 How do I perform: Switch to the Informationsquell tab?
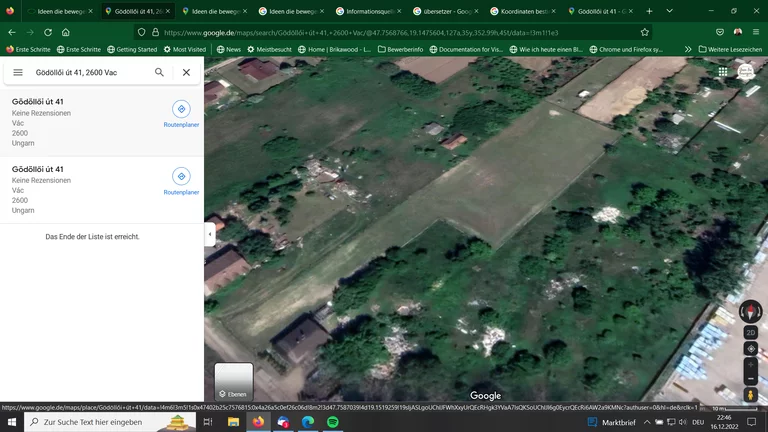[368, 11]
